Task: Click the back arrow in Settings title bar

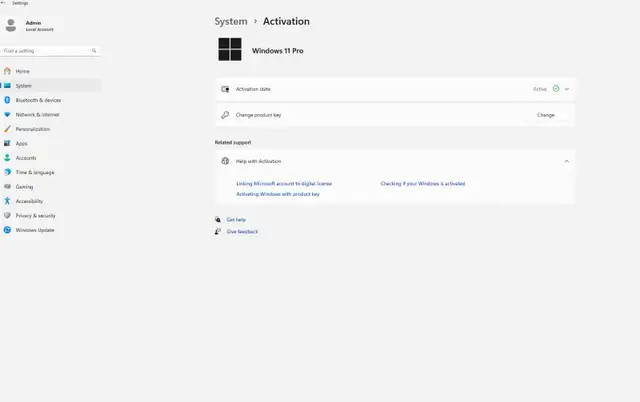Action: [x=3, y=3]
